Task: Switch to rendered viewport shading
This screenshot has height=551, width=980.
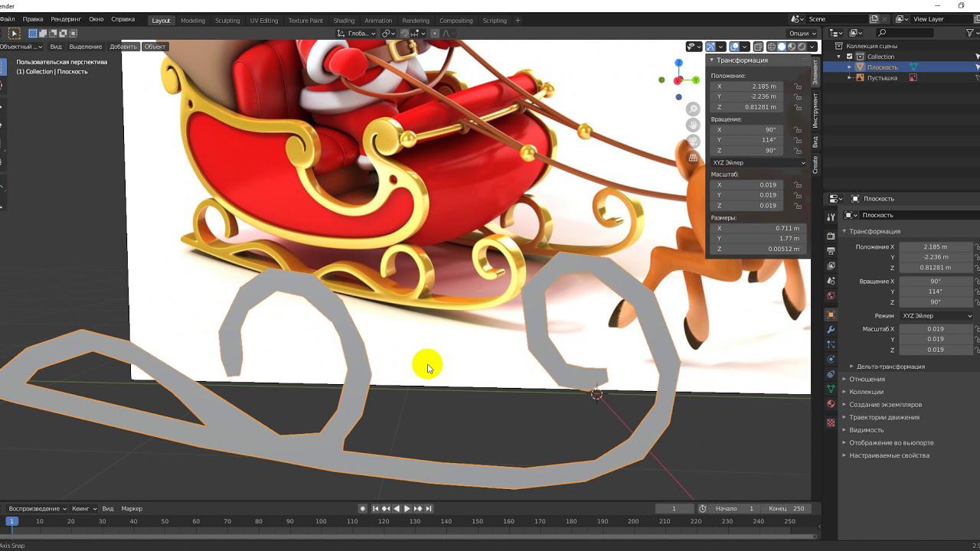Action: point(802,47)
